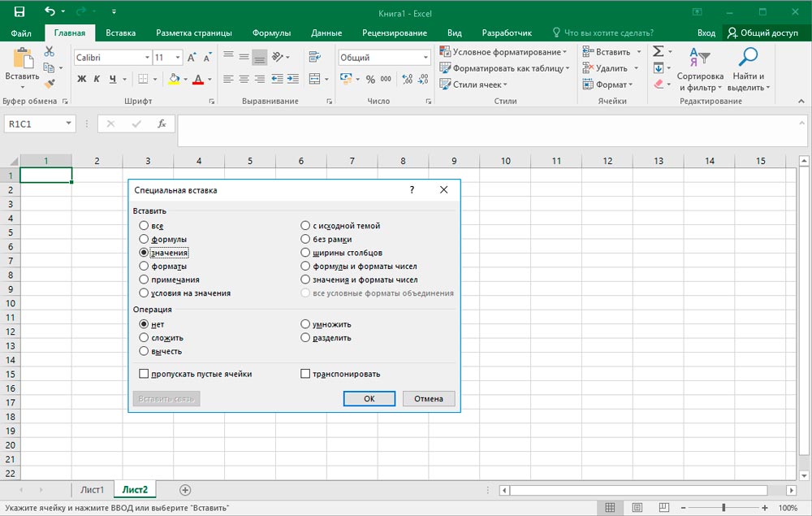
Task: Click the "Отмена" button
Action: pos(429,398)
